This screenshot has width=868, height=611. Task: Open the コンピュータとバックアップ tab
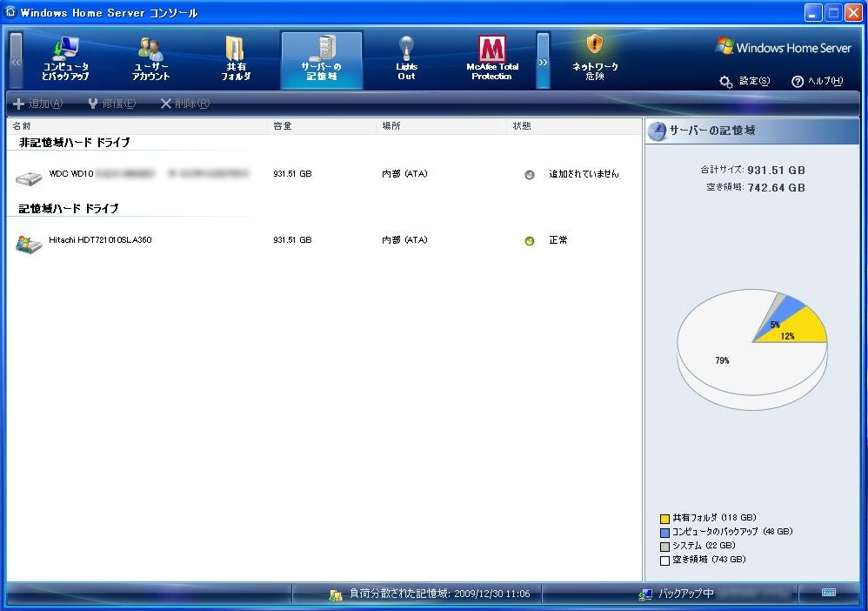tap(65, 59)
